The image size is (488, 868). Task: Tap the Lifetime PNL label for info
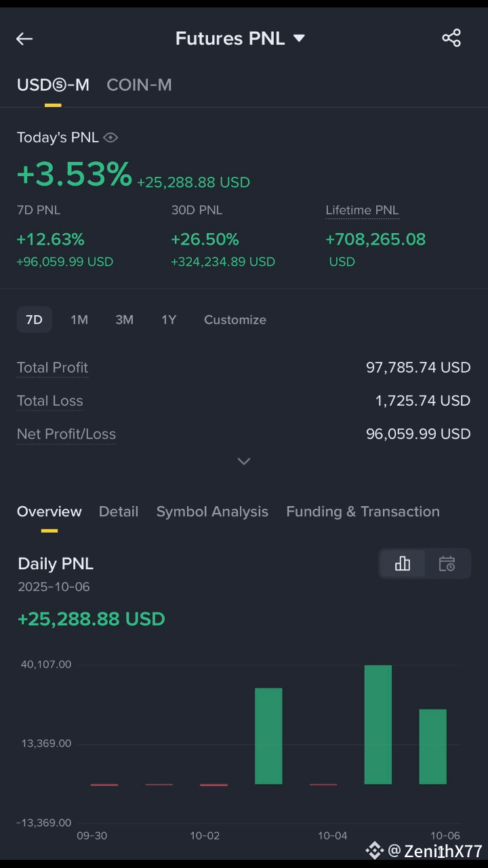(x=362, y=210)
